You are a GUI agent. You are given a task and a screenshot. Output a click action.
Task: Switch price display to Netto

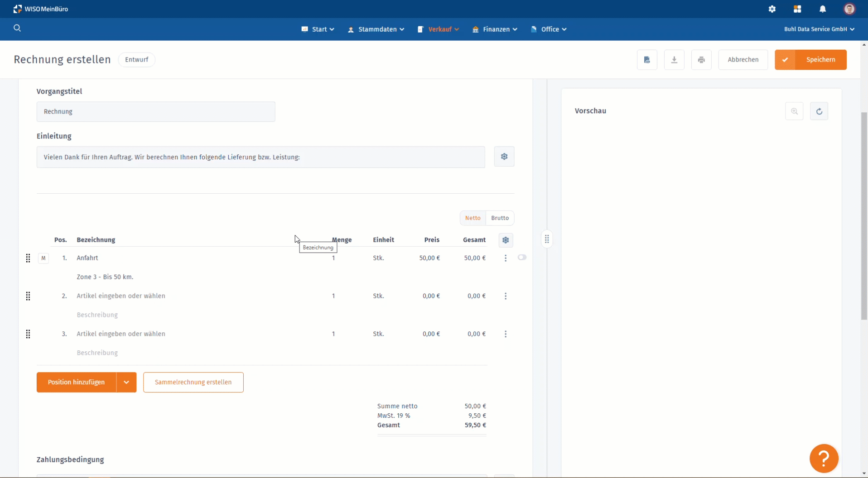[x=473, y=218]
